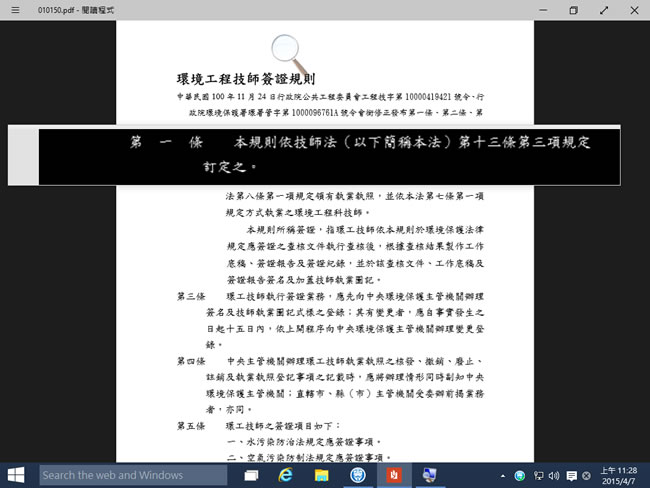Enter full screen with the diagonal arrows icon
650x488 pixels.
tap(604, 10)
